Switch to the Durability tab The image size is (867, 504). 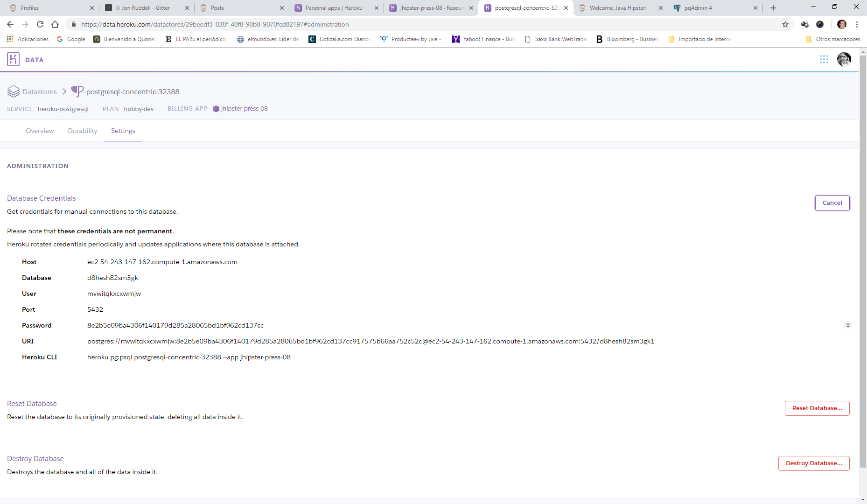click(82, 131)
